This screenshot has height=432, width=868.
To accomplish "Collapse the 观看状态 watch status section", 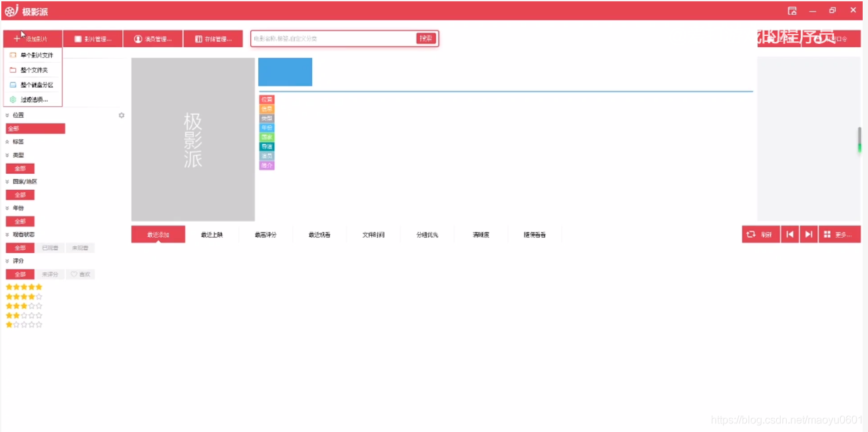I will pyautogui.click(x=7, y=234).
